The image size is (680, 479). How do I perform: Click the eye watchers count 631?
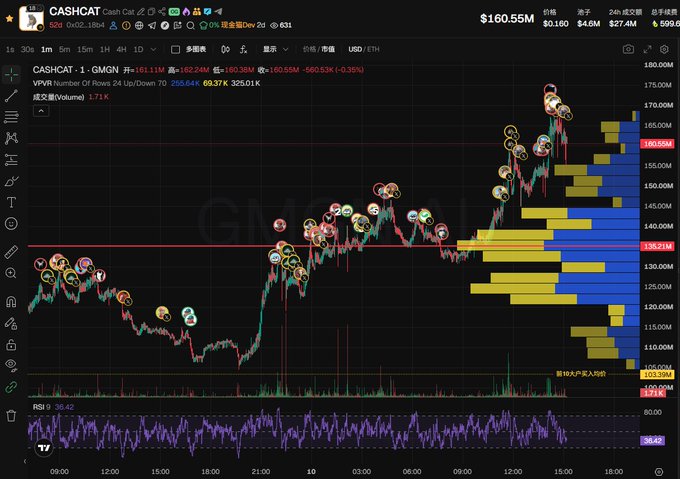(x=281, y=25)
